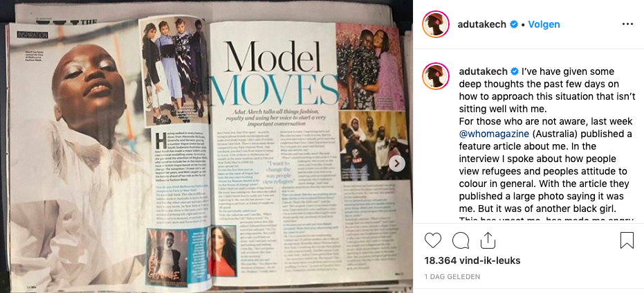Click the verified badge beside the header username

[x=514, y=24]
